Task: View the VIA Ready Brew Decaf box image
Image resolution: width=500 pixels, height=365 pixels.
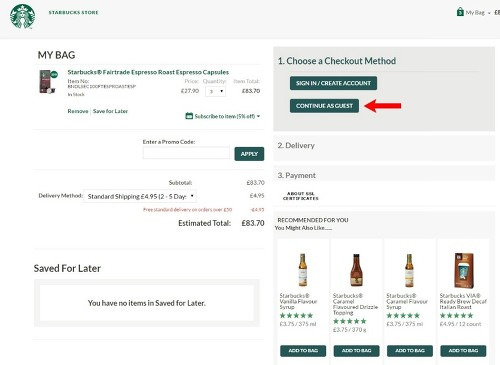Action: click(x=464, y=270)
